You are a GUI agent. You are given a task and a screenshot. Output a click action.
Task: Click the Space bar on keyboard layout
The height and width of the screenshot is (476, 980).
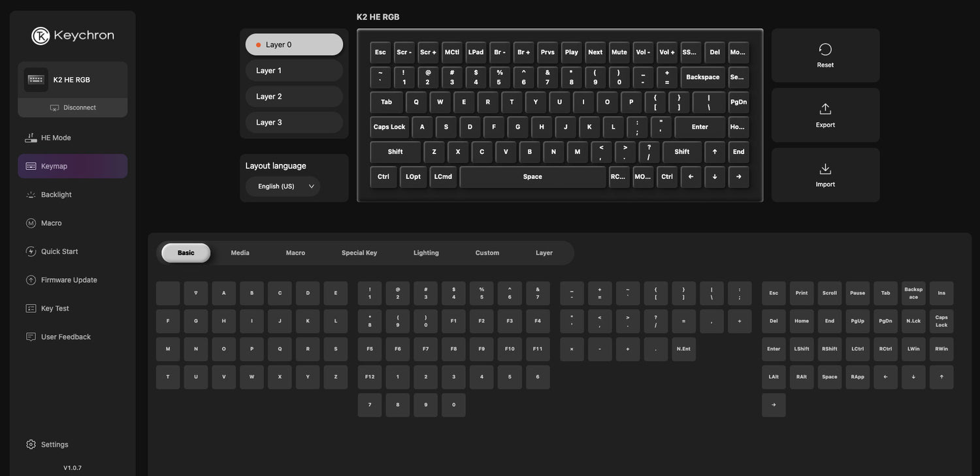click(532, 177)
